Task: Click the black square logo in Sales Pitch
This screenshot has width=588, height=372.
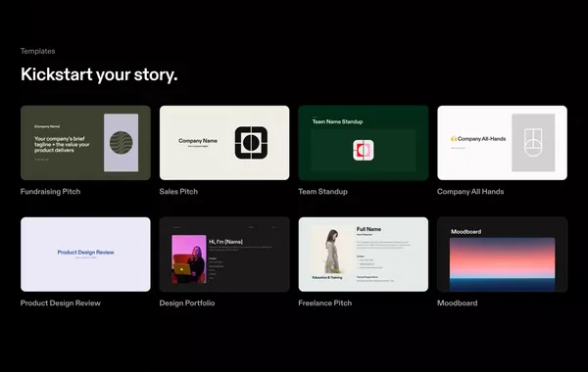Action: [x=251, y=143]
